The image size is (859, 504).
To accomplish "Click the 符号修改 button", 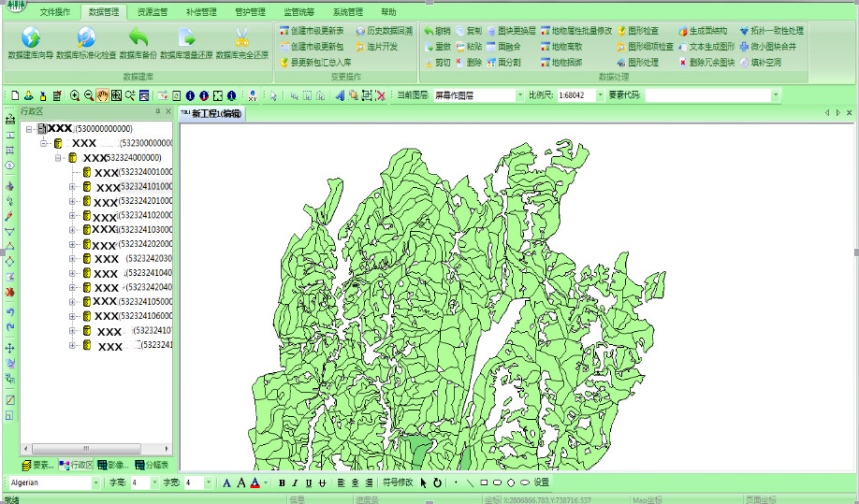I will tap(397, 483).
